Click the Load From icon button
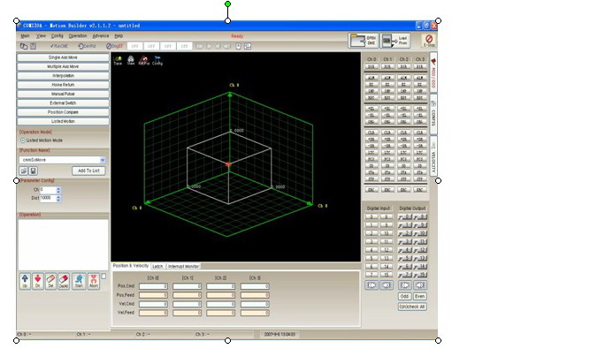The width and height of the screenshot is (590, 364). (396, 40)
